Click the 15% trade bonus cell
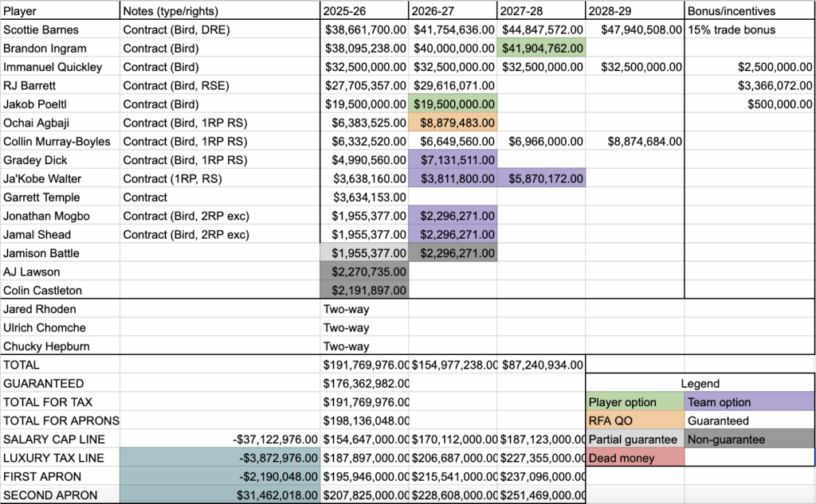 [750, 29]
